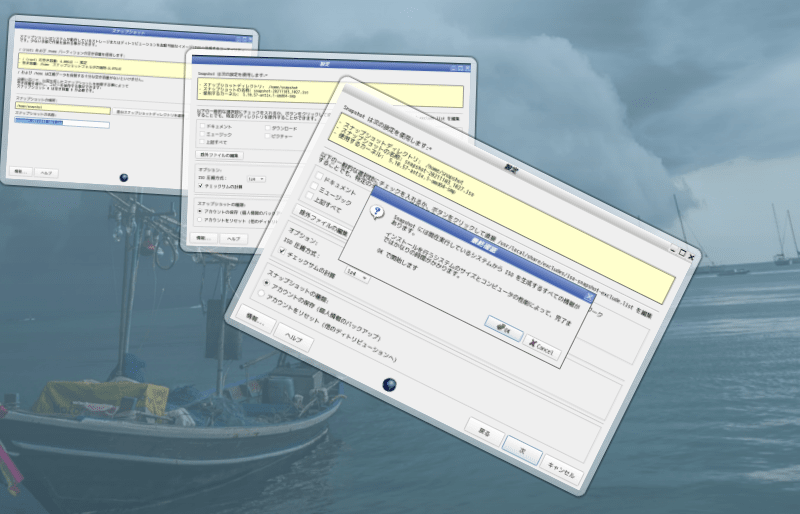Viewport: 800px width, 514px height.
Task: Check 上記すべて in the upright 設定 window
Action: click(203, 141)
